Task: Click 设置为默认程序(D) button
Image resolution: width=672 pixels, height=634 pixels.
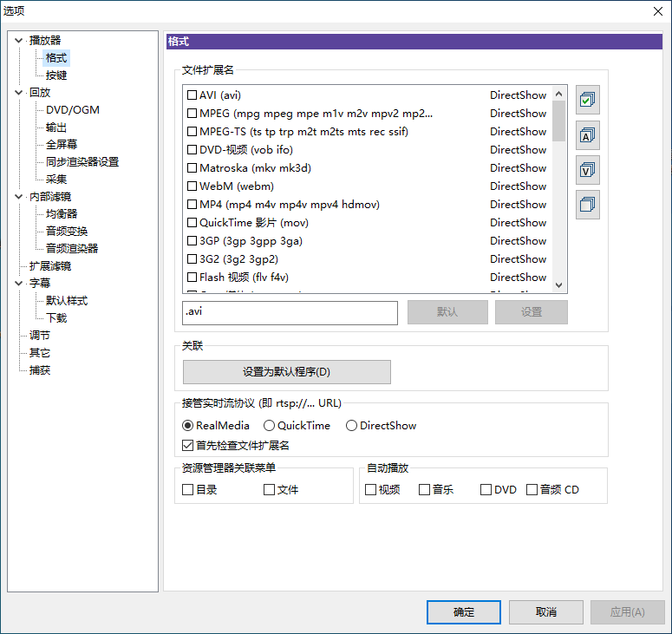Action: [x=287, y=372]
